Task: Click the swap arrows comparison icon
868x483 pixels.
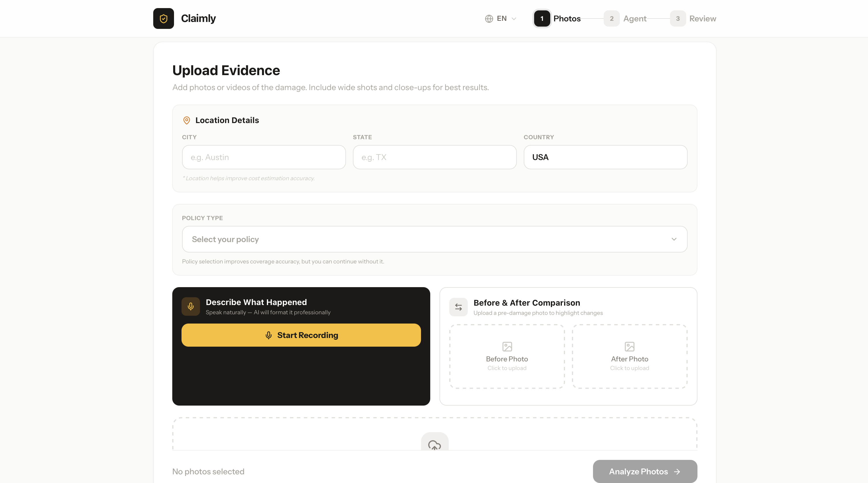Action: pos(458,307)
